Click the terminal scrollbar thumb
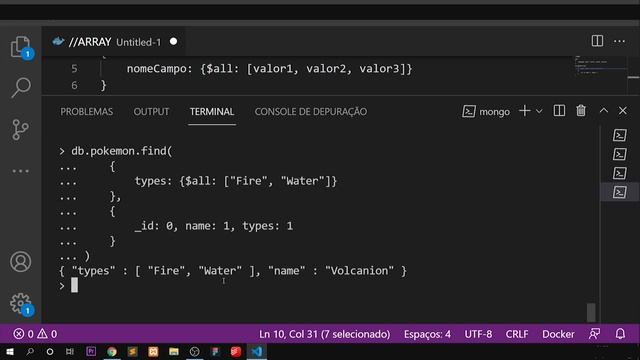Screen dimensions: 640x360 [x=591, y=312]
